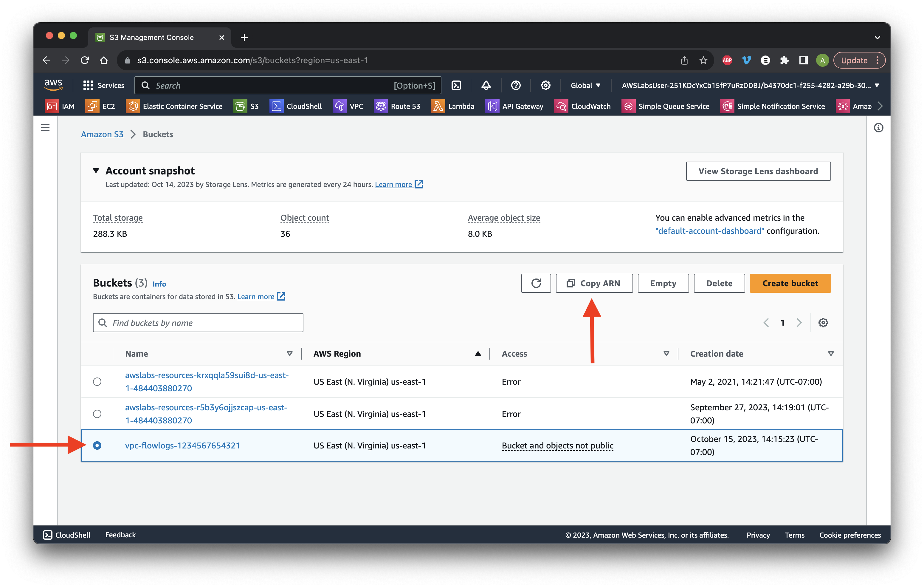Image resolution: width=924 pixels, height=588 pixels.
Task: Open Elastic Container Service shortcut
Action: [174, 106]
